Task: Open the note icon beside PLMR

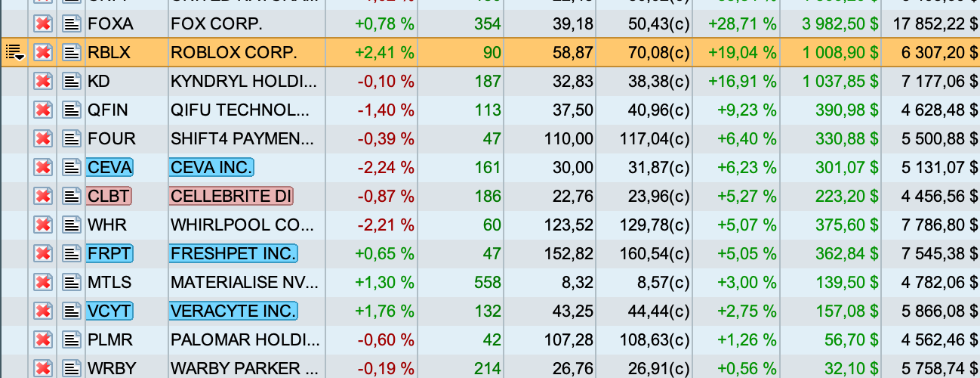Action: [71, 340]
